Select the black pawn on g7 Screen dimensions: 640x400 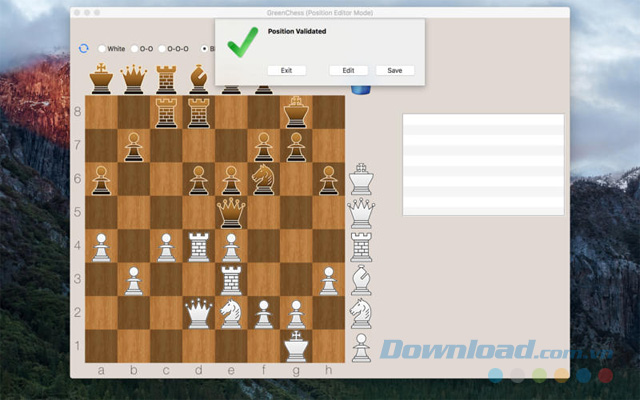296,147
